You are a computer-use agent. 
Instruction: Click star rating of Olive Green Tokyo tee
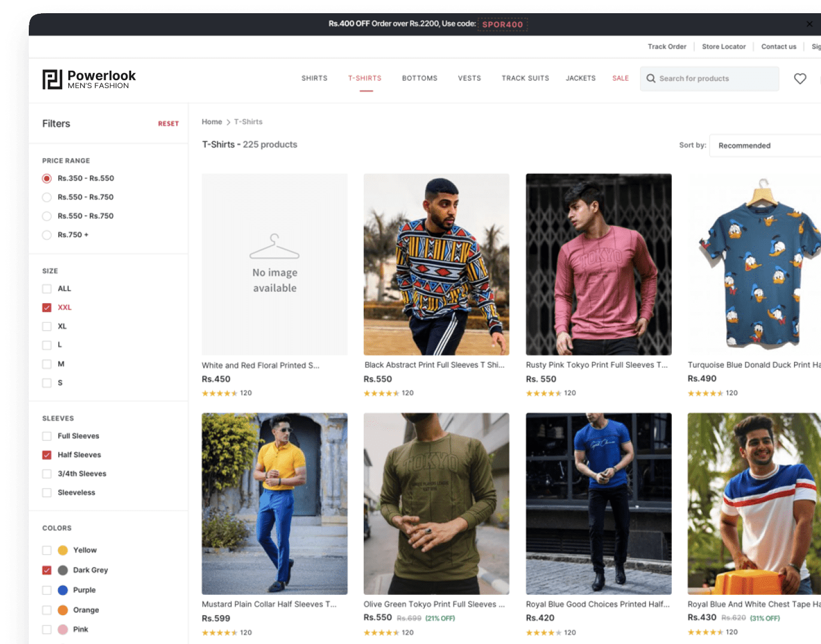point(381,633)
